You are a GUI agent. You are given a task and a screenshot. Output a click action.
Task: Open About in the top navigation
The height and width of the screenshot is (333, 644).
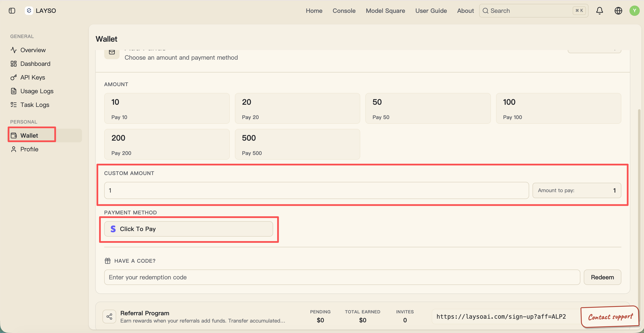465,11
